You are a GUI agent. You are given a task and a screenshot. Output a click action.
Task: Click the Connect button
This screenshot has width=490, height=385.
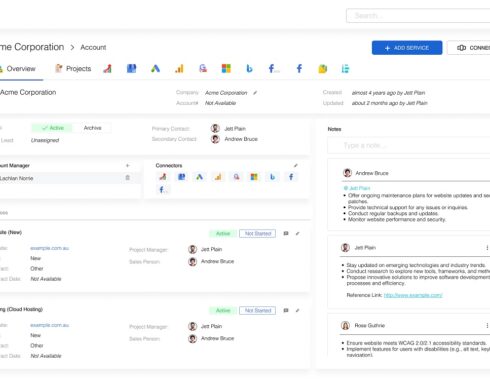pos(469,48)
